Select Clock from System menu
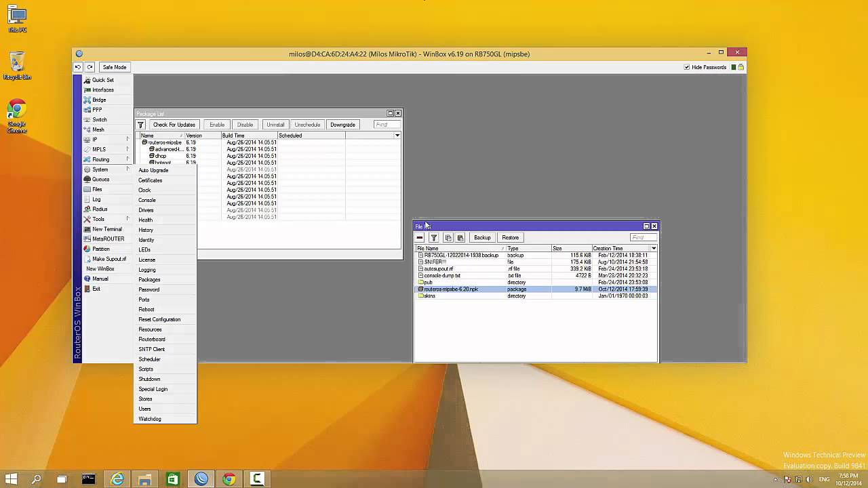Image resolution: width=868 pixels, height=488 pixels. click(144, 190)
